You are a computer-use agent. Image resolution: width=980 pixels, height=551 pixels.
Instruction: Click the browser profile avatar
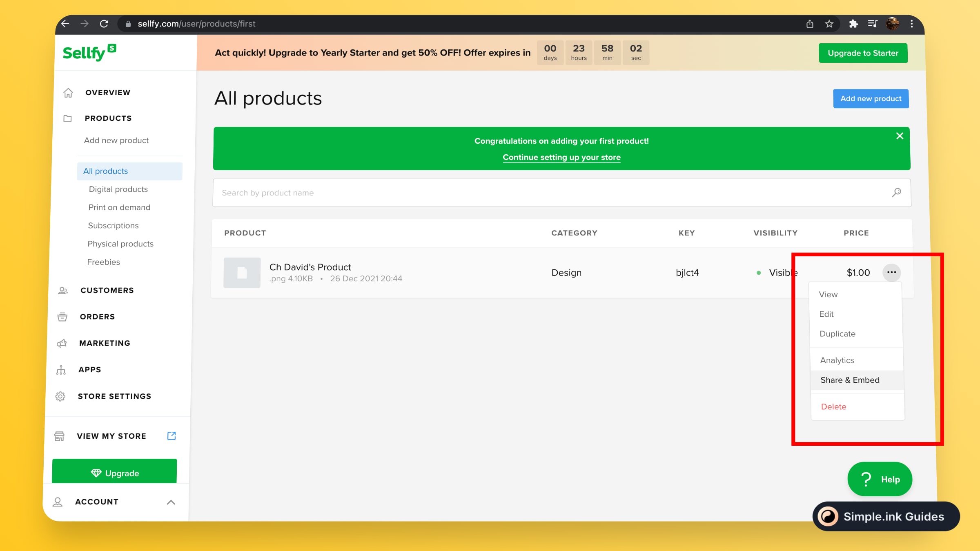pos(892,24)
